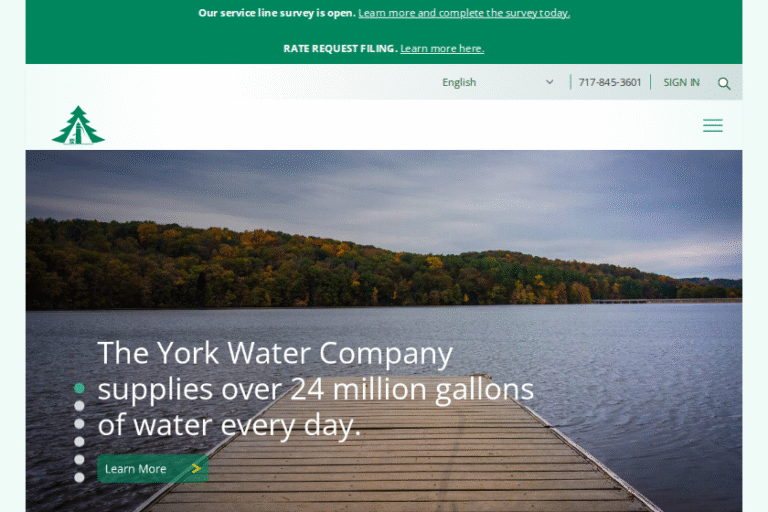Select the last slide indicator dot
768x512 pixels.
tap(79, 477)
